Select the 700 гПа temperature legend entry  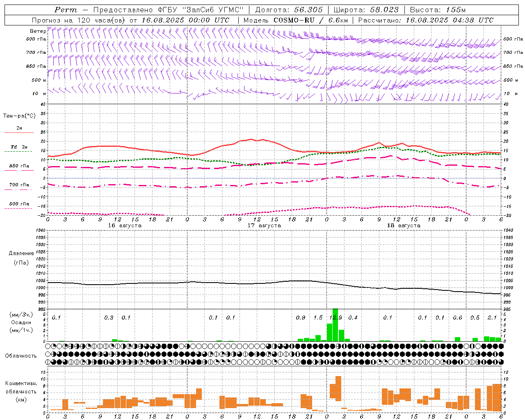(19, 185)
